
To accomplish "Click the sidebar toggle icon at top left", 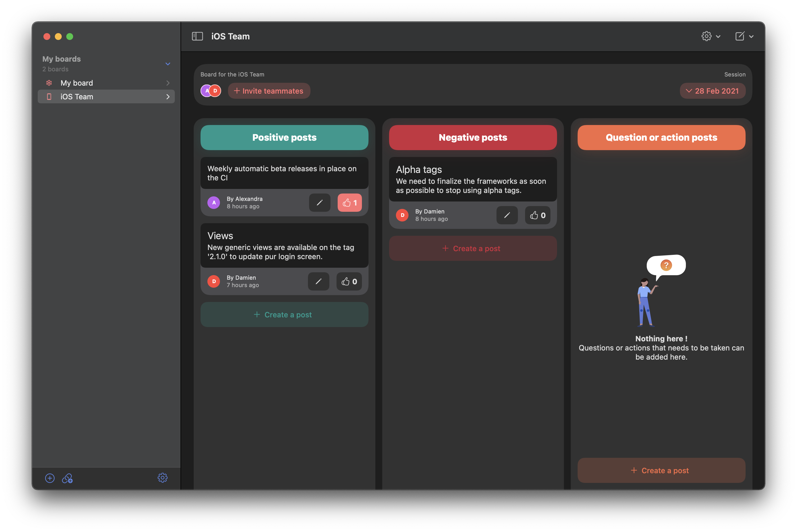I will 197,36.
